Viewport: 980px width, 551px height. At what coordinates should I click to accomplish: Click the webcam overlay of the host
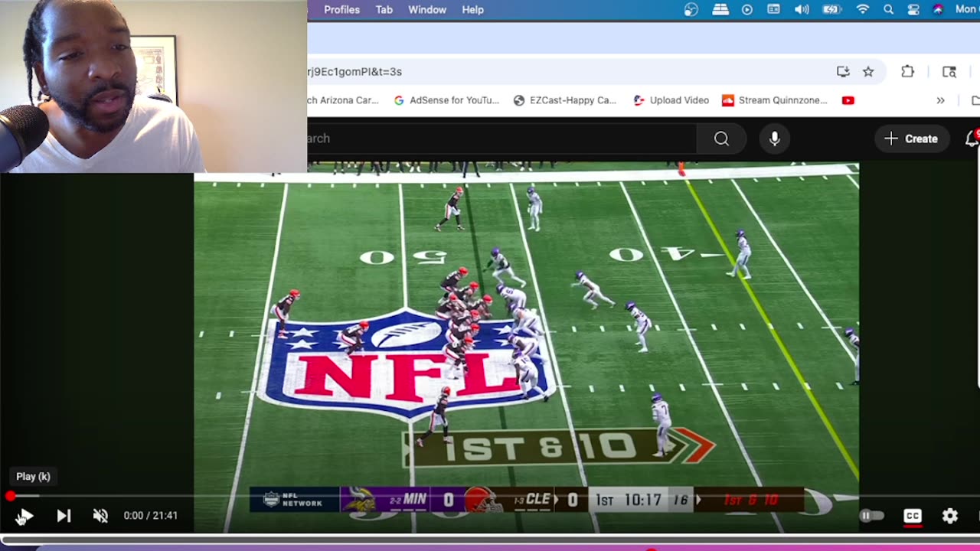point(153,86)
